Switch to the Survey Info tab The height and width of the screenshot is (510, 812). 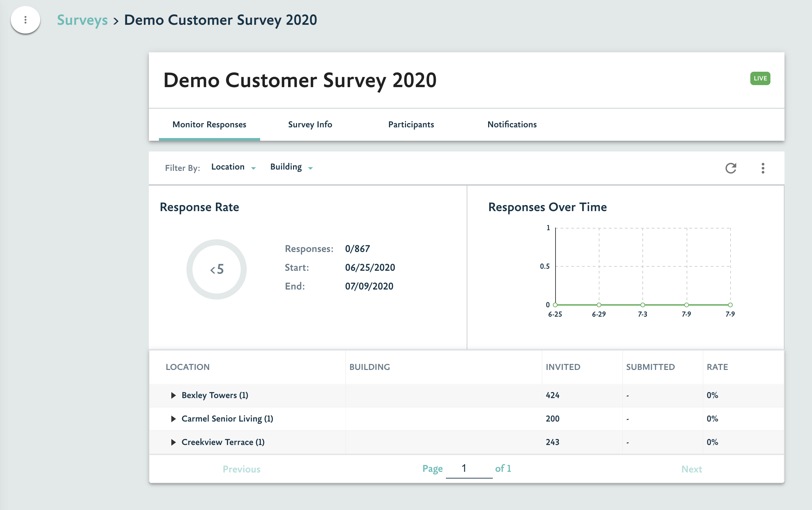[x=310, y=124]
